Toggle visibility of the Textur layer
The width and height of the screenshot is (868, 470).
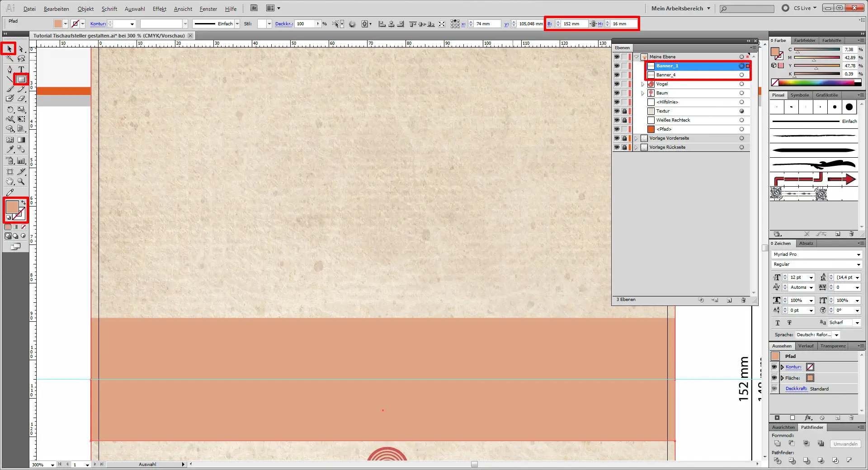[617, 111]
